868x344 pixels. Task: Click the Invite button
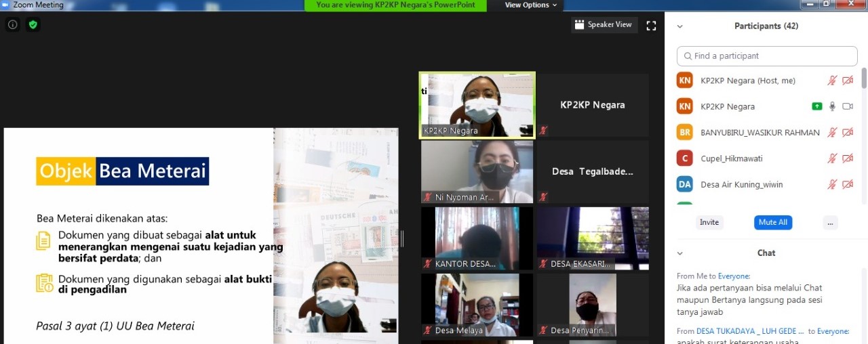(x=709, y=223)
